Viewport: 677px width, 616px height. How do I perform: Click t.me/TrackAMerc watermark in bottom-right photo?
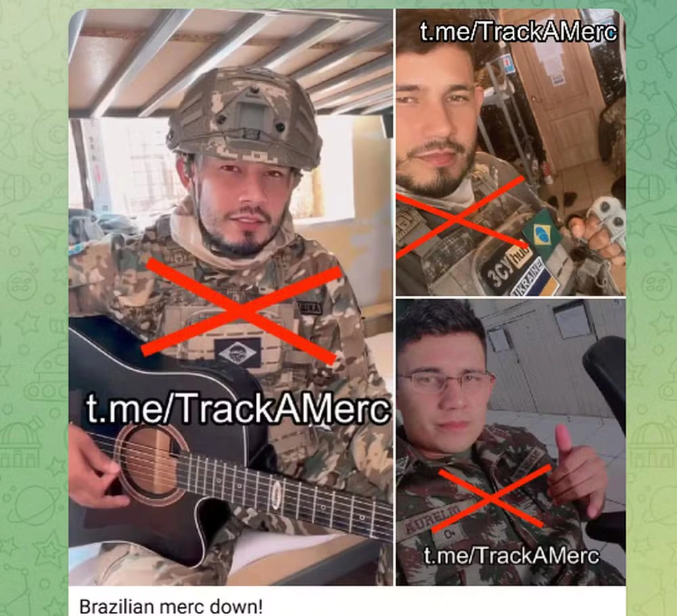click(x=511, y=555)
